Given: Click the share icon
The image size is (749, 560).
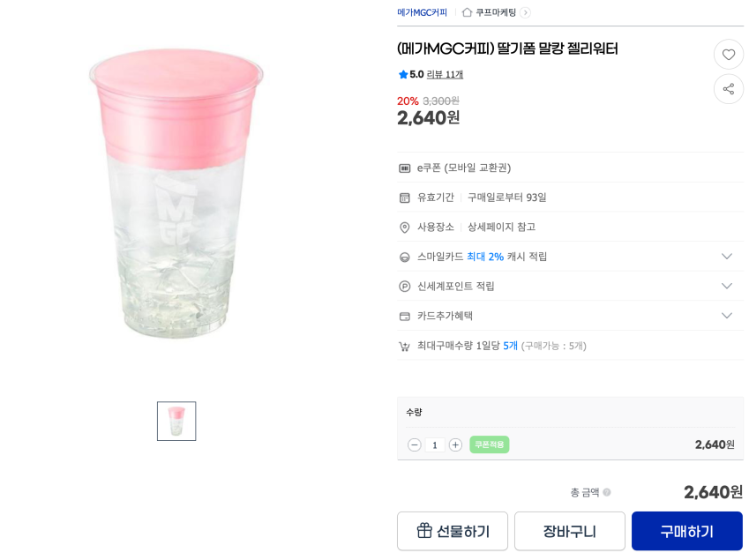Looking at the screenshot, I should click(728, 89).
